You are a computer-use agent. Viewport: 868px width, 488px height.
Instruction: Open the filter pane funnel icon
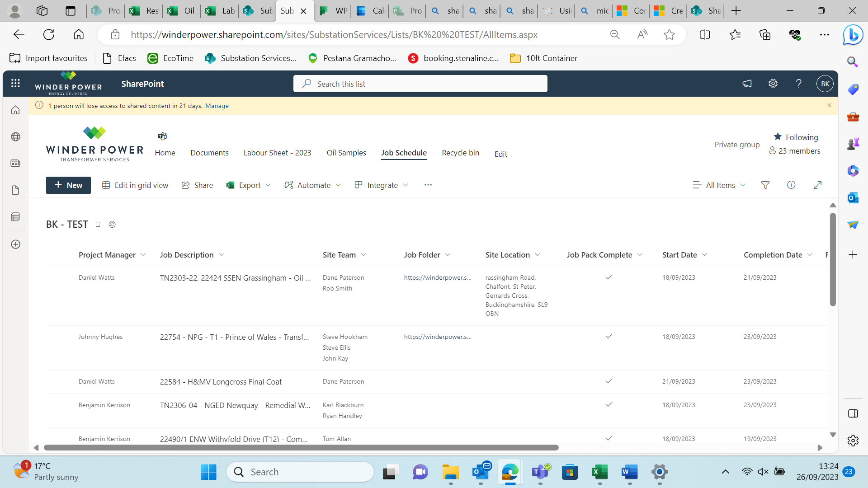click(x=765, y=185)
